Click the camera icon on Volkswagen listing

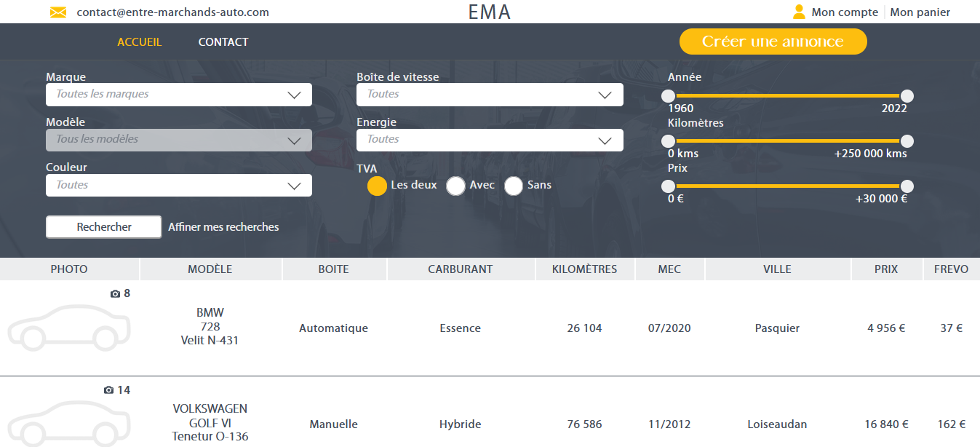[109, 390]
